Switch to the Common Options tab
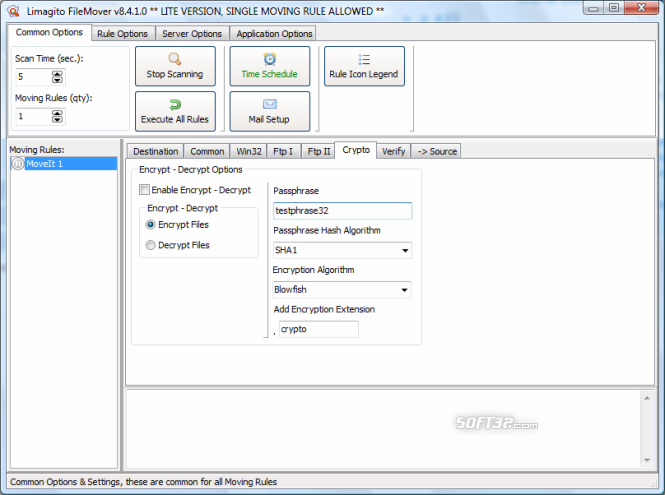This screenshot has height=495, width=665. [x=49, y=32]
